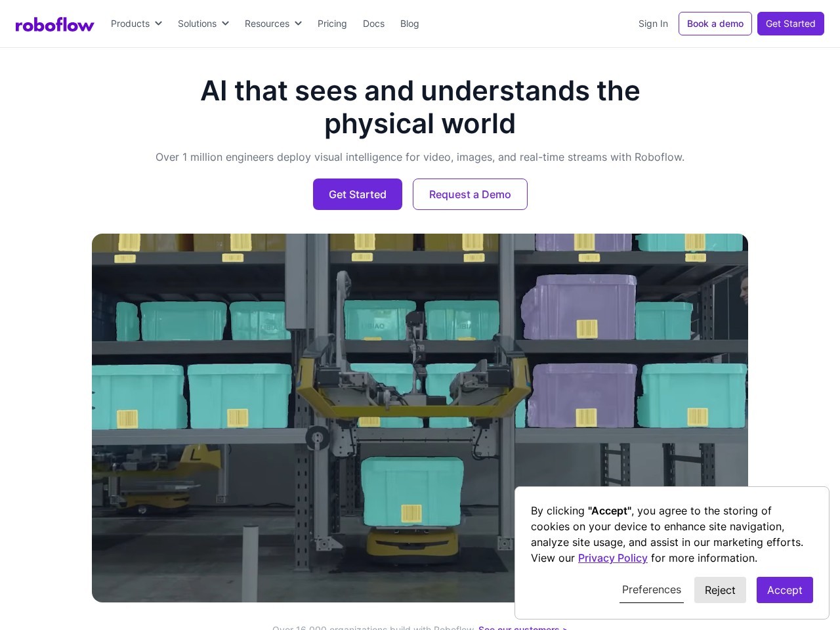This screenshot has height=630, width=840.
Task: Open the Docs menu item
Action: pos(373,24)
